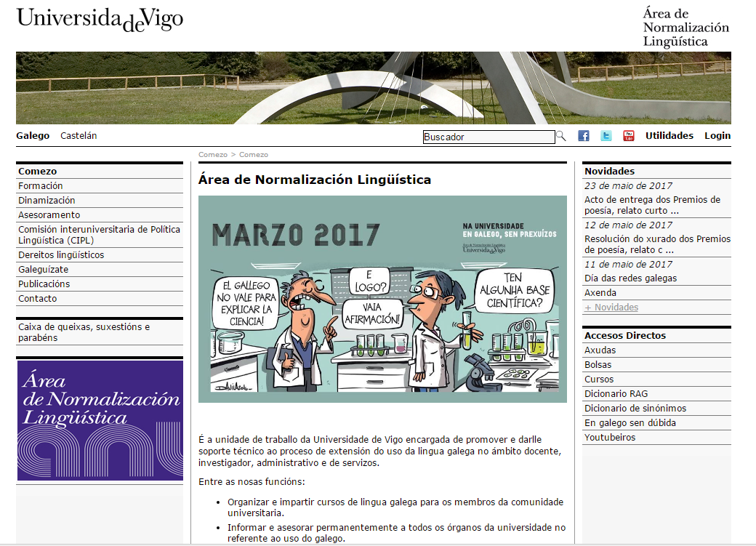Expand the + Novidades link

coord(611,308)
